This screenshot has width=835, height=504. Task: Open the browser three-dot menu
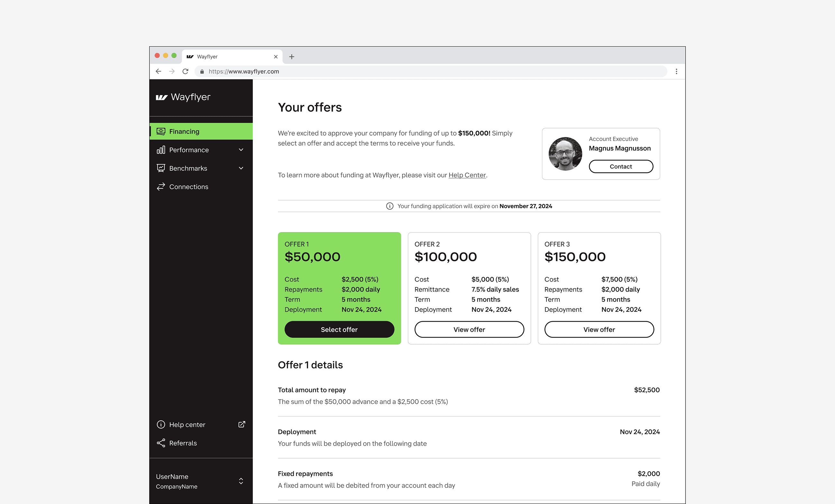click(x=676, y=71)
